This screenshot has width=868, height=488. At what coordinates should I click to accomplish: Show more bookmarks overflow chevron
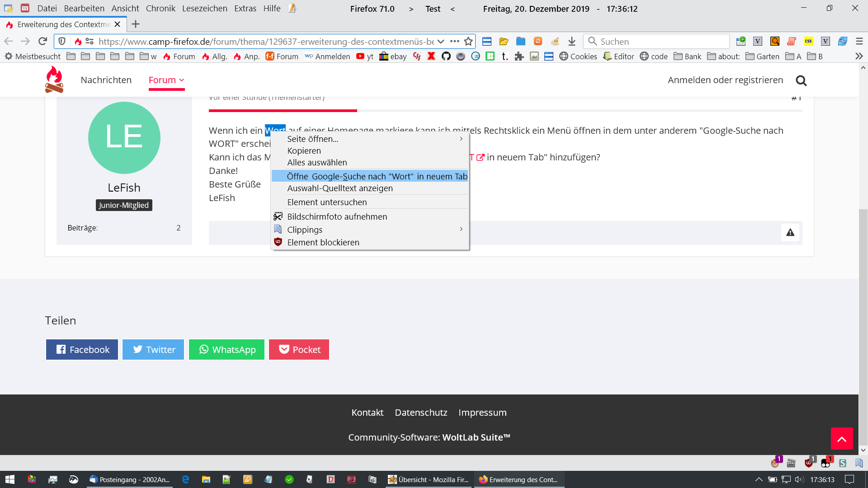859,56
